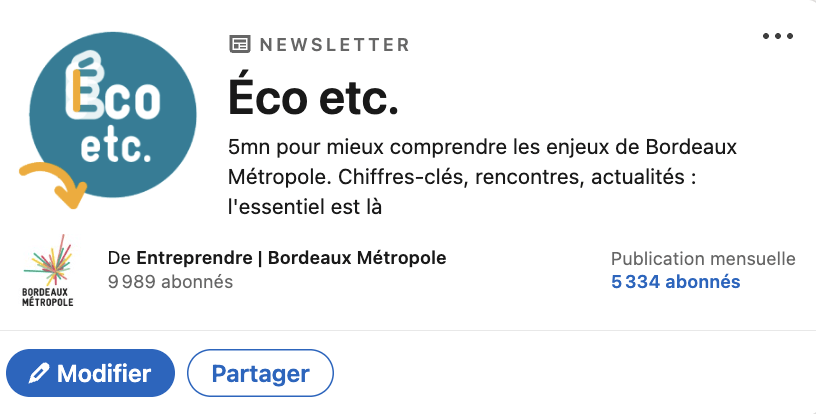Click the newsletter icon beside NEWSLETTER label

tap(240, 44)
